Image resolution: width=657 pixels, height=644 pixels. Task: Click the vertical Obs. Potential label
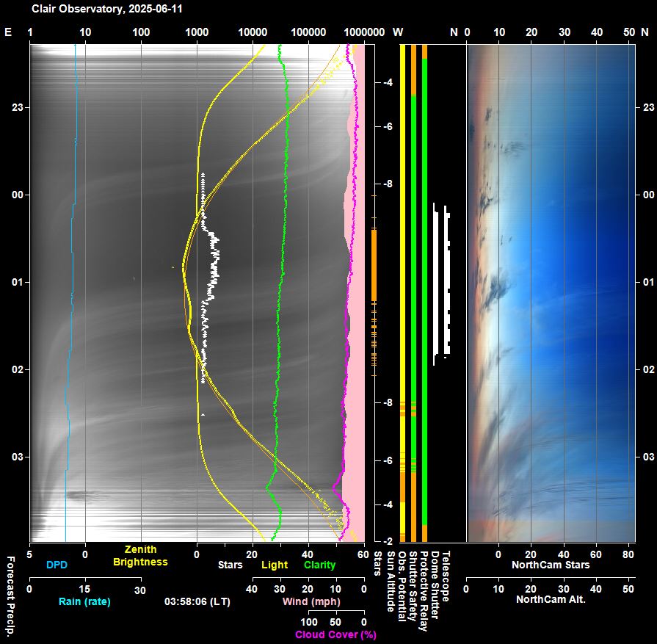tap(402, 585)
